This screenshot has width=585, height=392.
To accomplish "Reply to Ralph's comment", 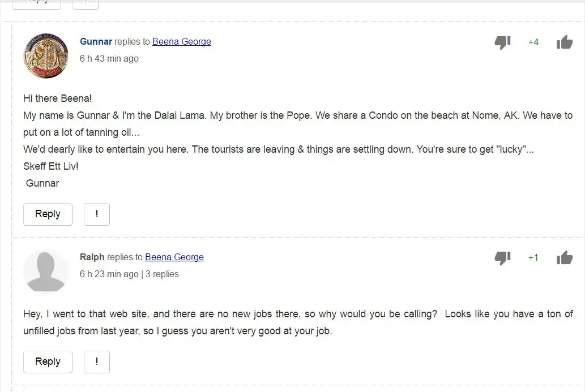I will click(x=48, y=362).
